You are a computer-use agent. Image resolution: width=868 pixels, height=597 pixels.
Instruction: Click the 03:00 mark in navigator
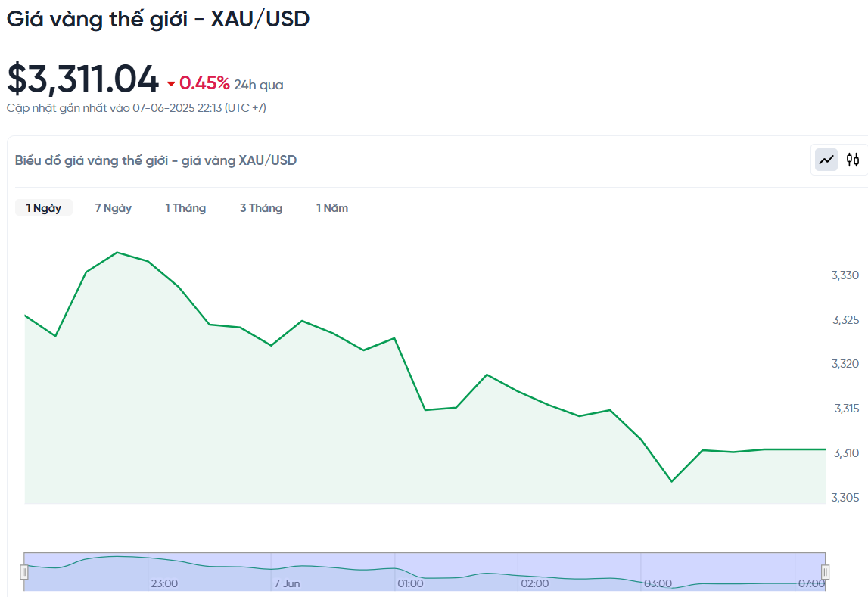658,583
